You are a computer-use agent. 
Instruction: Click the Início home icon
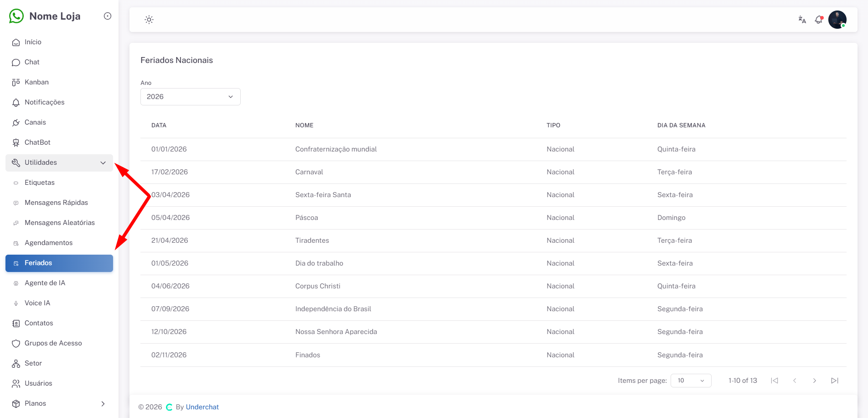coord(16,42)
